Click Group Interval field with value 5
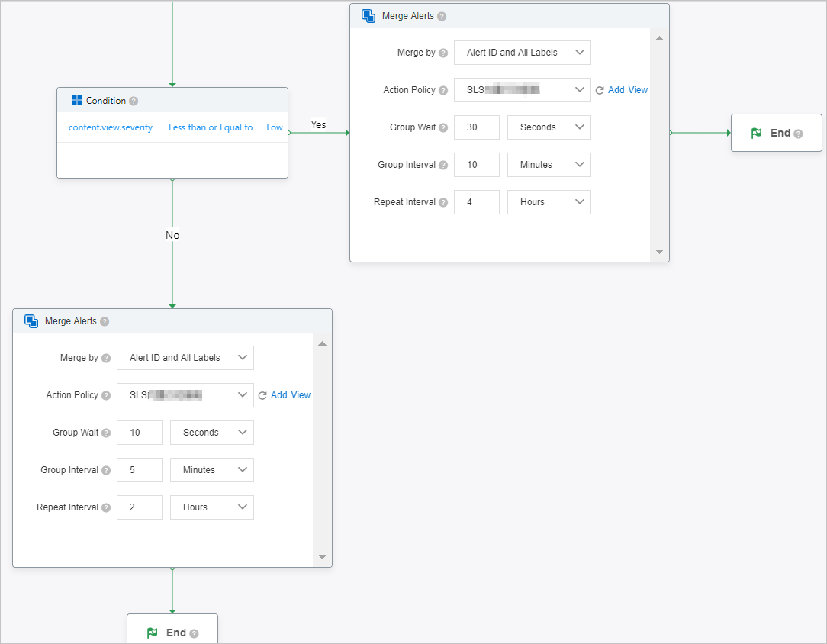Screen dimensions: 827x644 [x=140, y=471]
